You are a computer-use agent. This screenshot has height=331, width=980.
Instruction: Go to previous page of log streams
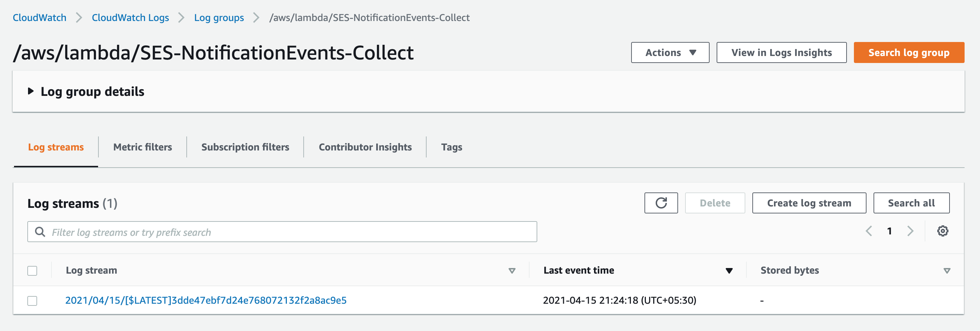point(869,231)
